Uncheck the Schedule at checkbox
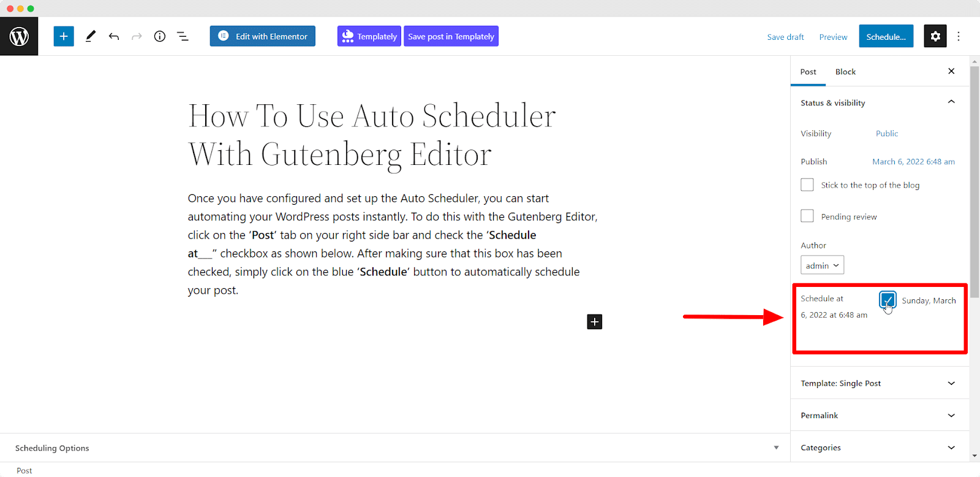This screenshot has width=980, height=477. click(x=888, y=300)
